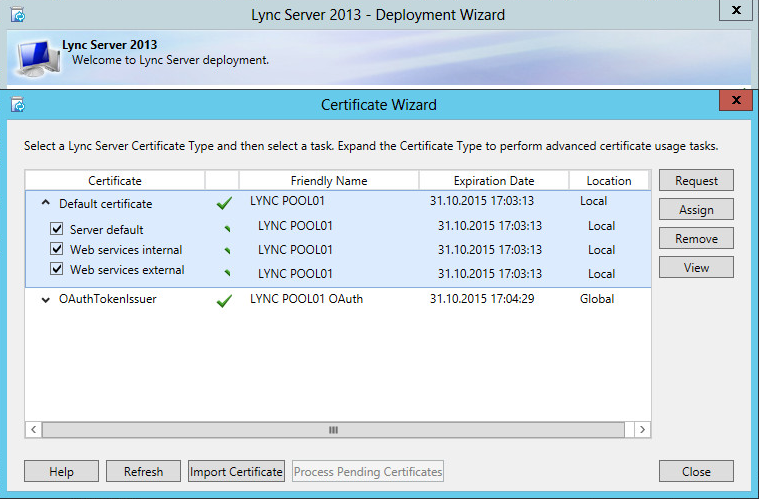
Task: Refresh the certificate list
Action: point(143,471)
